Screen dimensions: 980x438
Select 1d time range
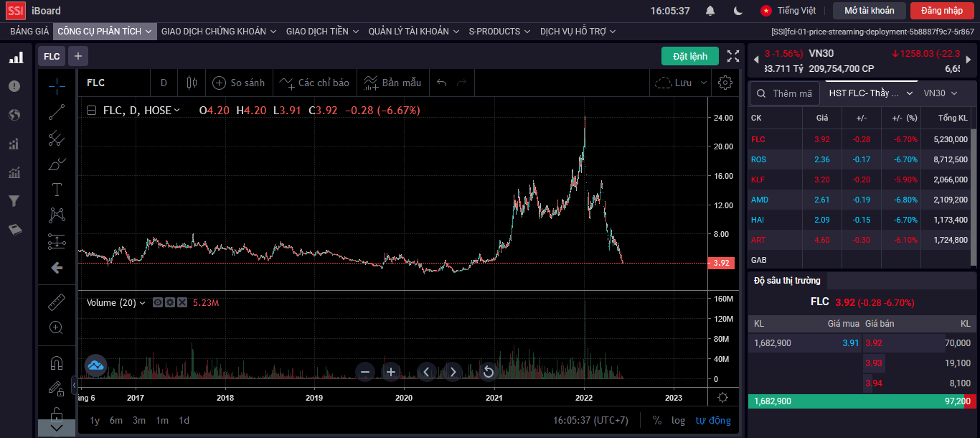click(x=184, y=420)
